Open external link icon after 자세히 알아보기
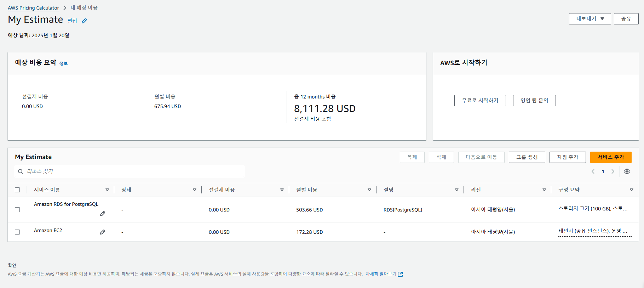Screen dimensions: 644x288 point(400,274)
